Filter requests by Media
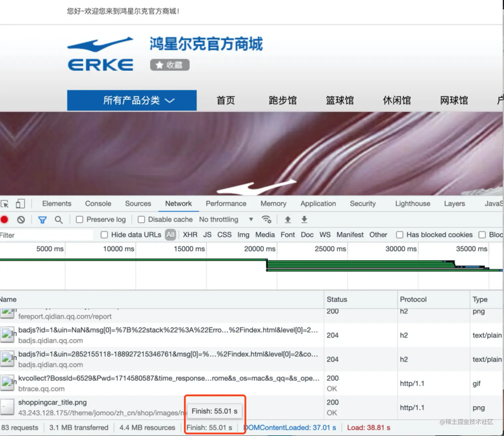Image resolution: width=504 pixels, height=436 pixels. [265, 235]
